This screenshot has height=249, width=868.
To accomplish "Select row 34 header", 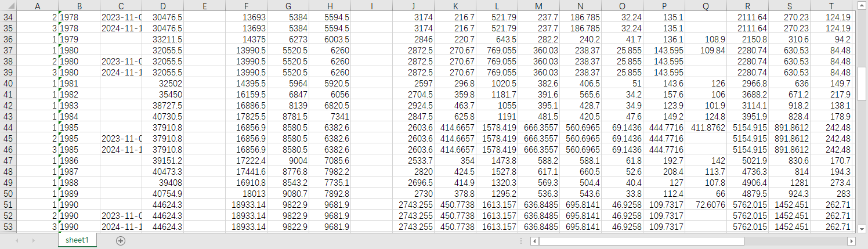I will [x=9, y=17].
